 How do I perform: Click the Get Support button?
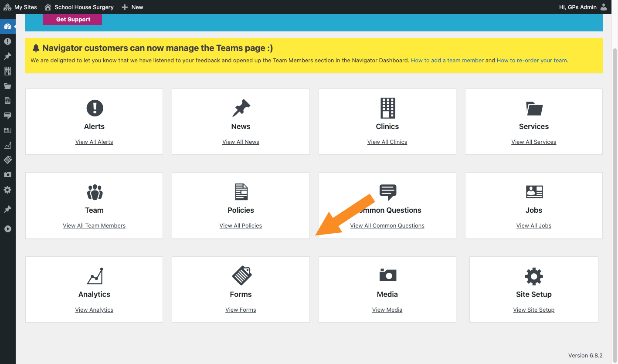(x=72, y=20)
